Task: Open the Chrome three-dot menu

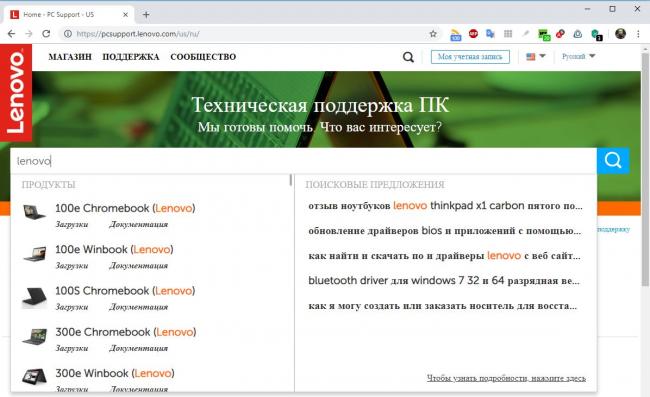Action: coord(638,34)
